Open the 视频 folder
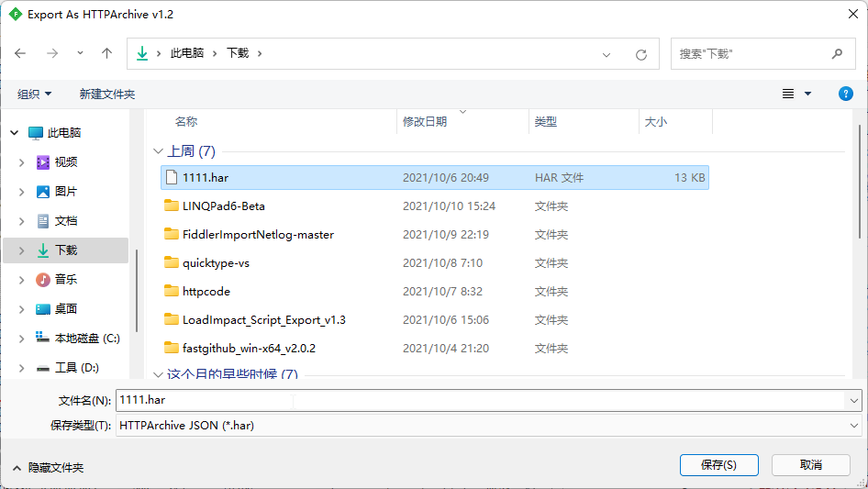Viewport: 868px width, 489px height. coord(66,162)
